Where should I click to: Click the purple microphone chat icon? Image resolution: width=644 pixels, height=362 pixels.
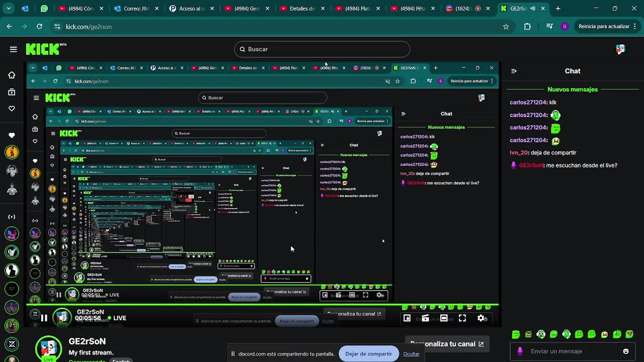pos(520,351)
